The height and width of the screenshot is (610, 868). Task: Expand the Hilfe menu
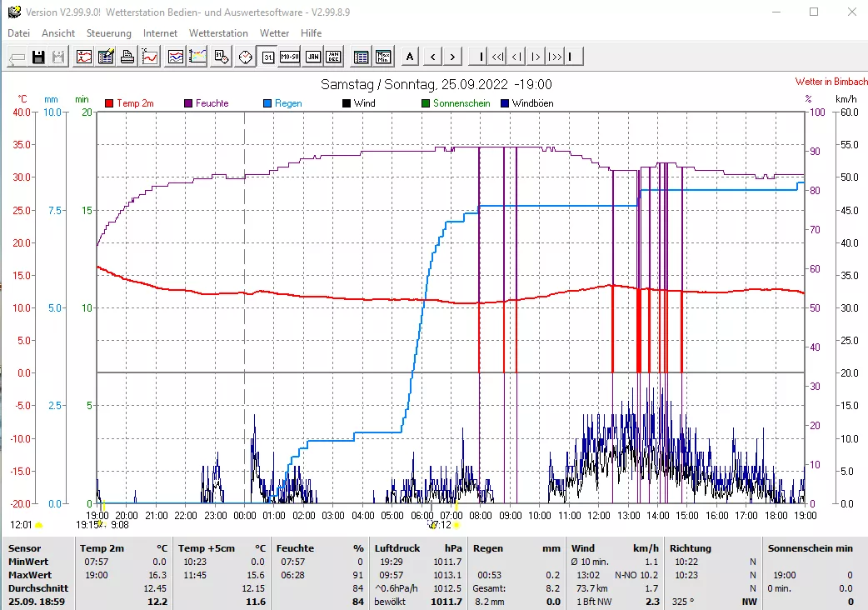coord(312,33)
